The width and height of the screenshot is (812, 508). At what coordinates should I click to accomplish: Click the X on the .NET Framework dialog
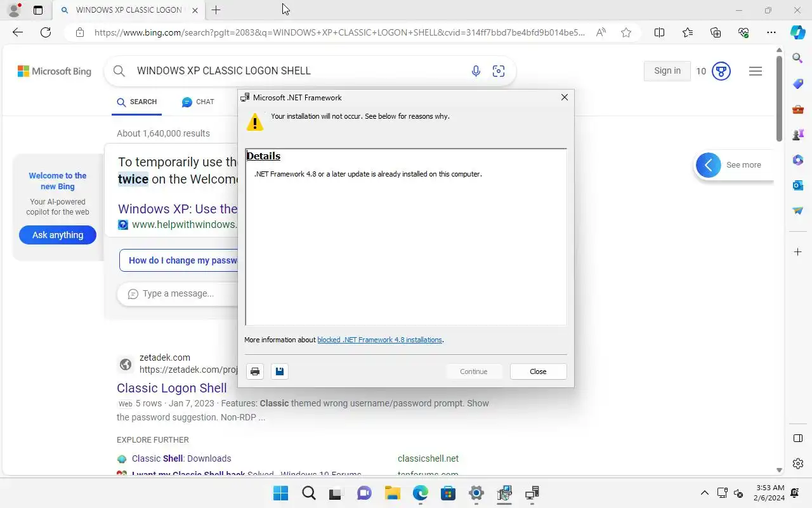pos(565,97)
